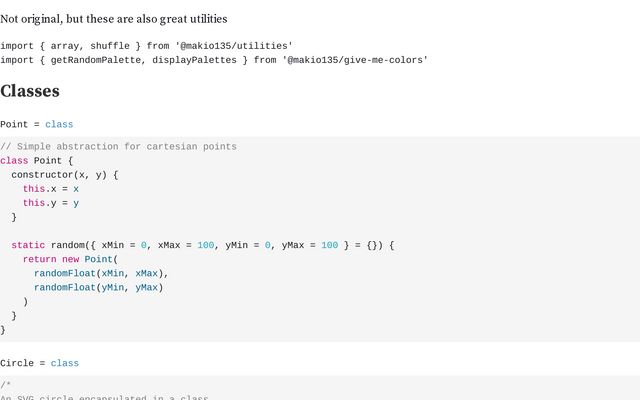The image size is (640, 400).
Task: Select the import line for '@makio135/utilities'
Action: tap(146, 46)
